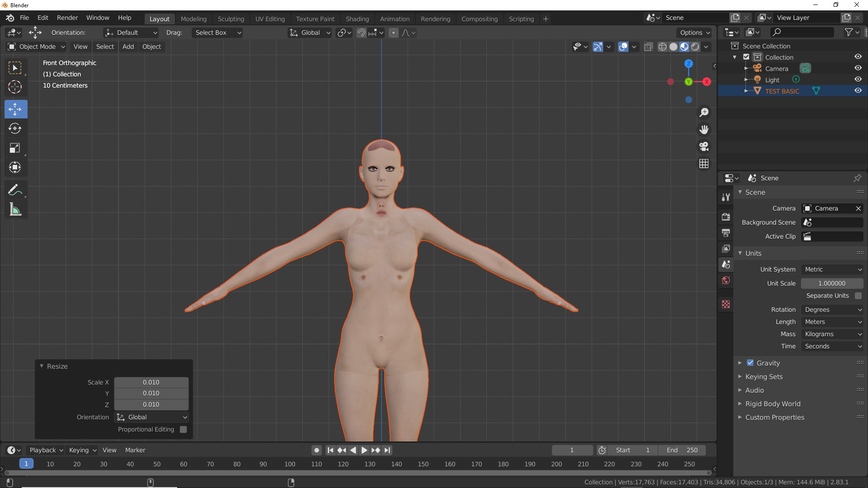Expand the Keying Sets panel
The image size is (868, 488).
[764, 376]
